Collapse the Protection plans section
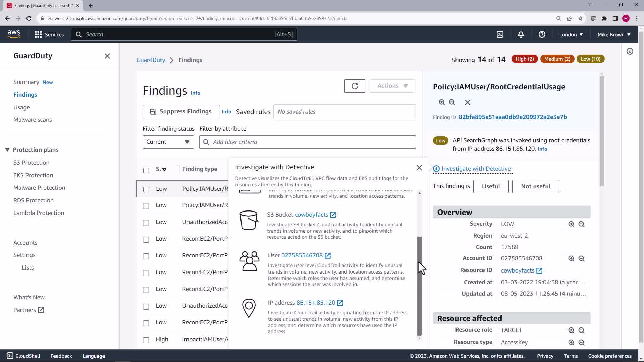The width and height of the screenshot is (644, 362). [7, 150]
